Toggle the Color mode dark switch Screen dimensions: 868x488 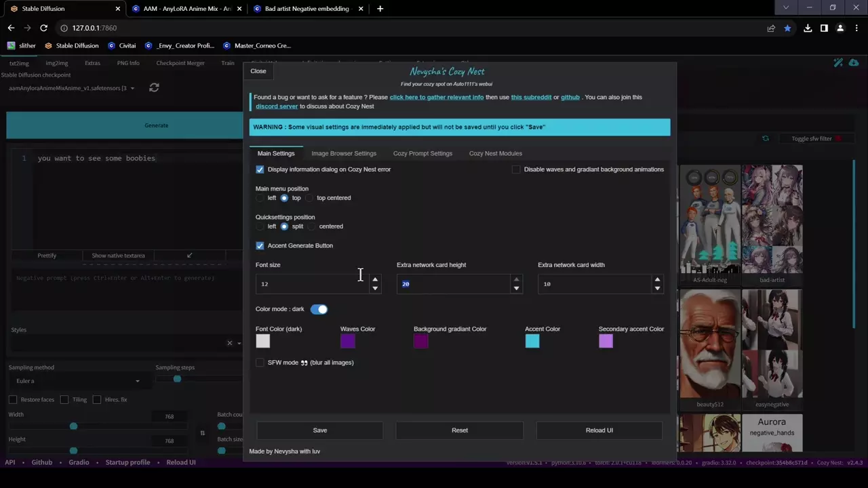pyautogui.click(x=319, y=309)
